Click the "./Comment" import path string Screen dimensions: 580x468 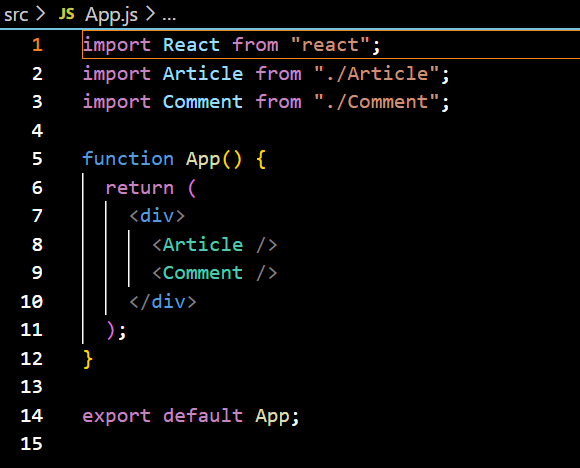point(376,102)
